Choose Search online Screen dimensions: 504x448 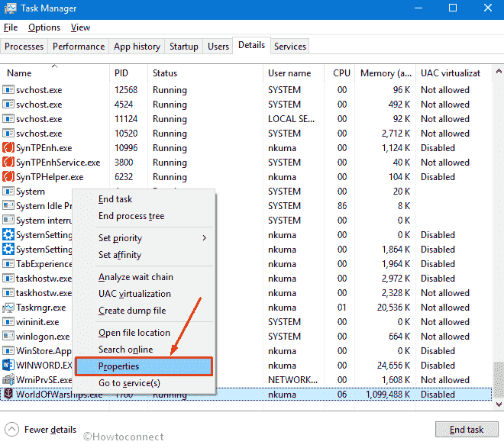[144, 350]
